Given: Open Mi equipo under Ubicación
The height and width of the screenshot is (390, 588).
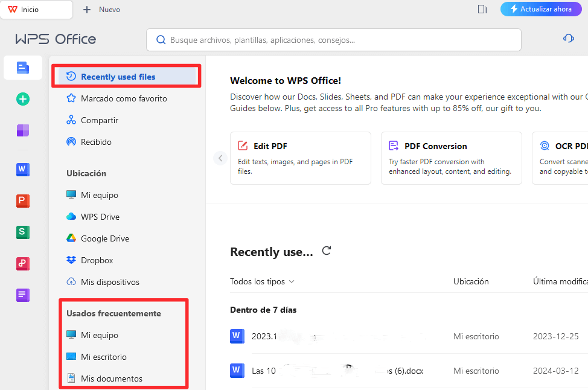Looking at the screenshot, I should tap(92, 195).
